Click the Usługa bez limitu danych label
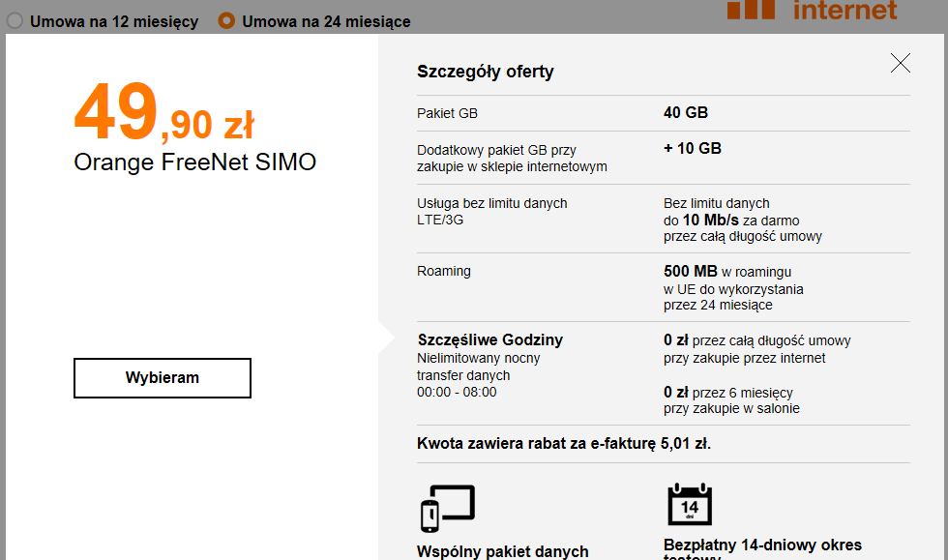Image resolution: width=948 pixels, height=560 pixels. click(x=491, y=203)
